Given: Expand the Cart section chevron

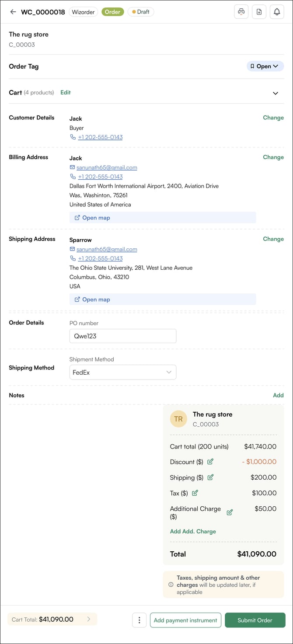Looking at the screenshot, I should coord(276,93).
